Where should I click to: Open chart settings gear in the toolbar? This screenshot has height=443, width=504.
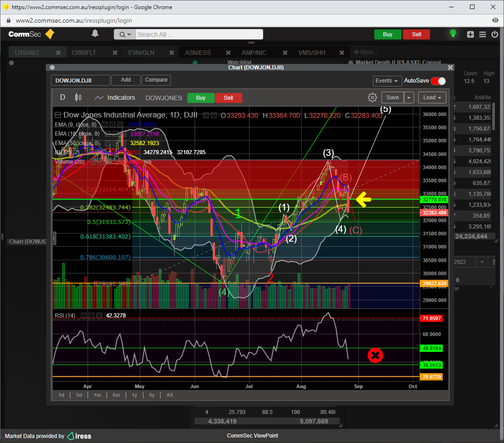click(372, 97)
